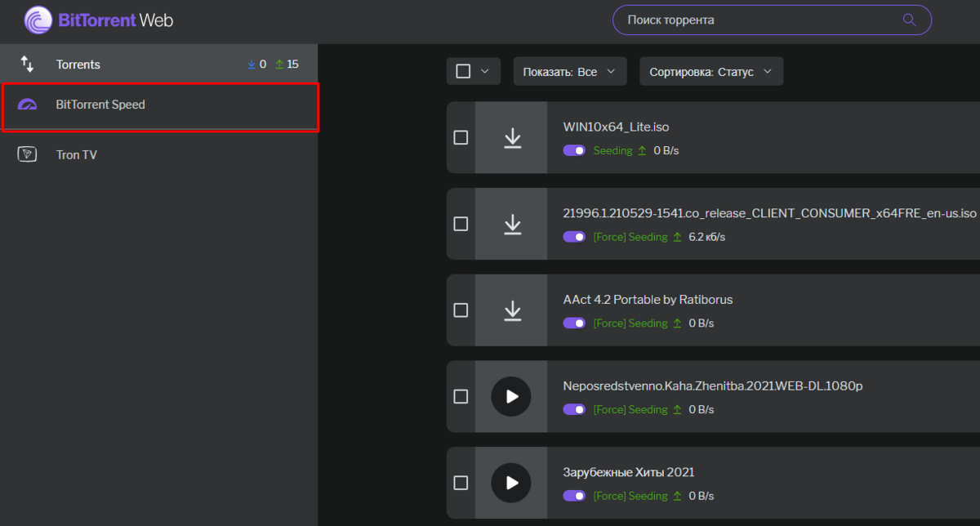Play Зарубежные Хиты 2021 torrent

[511, 483]
